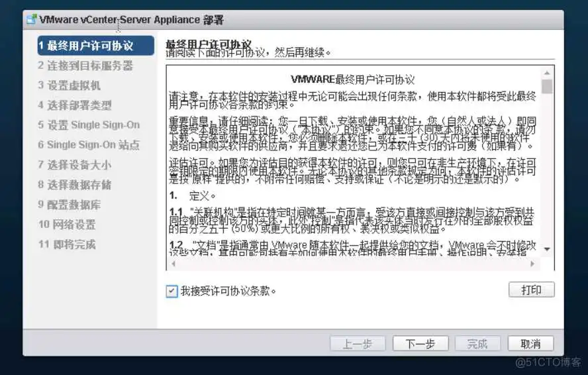Select step 9 配置数据库

[x=70, y=205]
